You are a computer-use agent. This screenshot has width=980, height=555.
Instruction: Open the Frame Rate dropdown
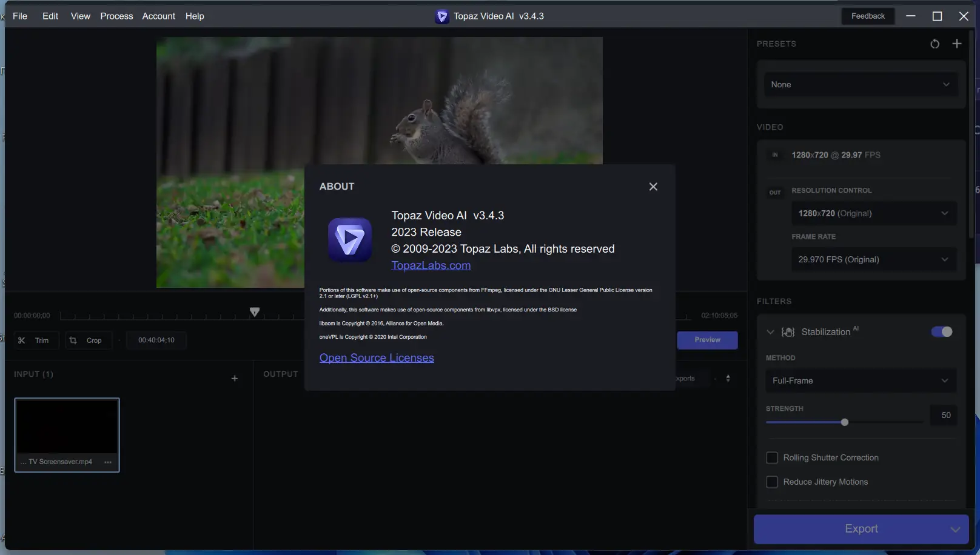click(874, 259)
